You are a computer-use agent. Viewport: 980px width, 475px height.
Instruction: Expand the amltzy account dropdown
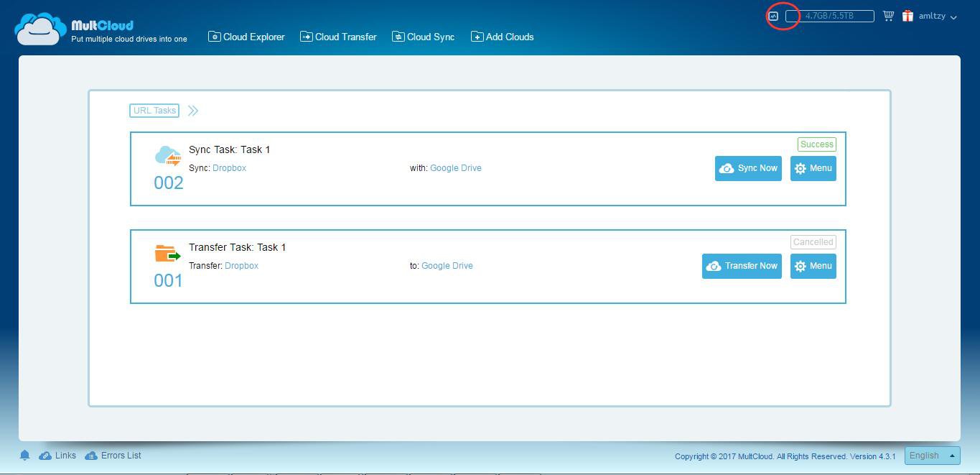[x=938, y=16]
